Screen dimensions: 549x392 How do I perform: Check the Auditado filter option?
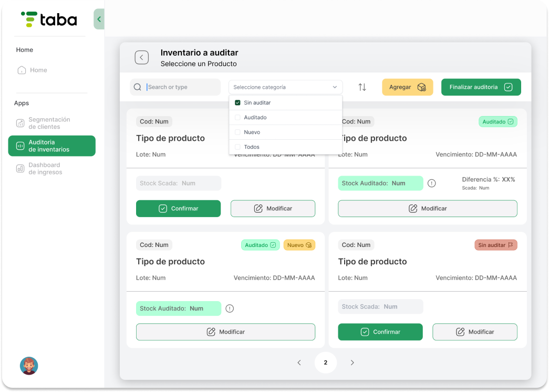click(237, 118)
